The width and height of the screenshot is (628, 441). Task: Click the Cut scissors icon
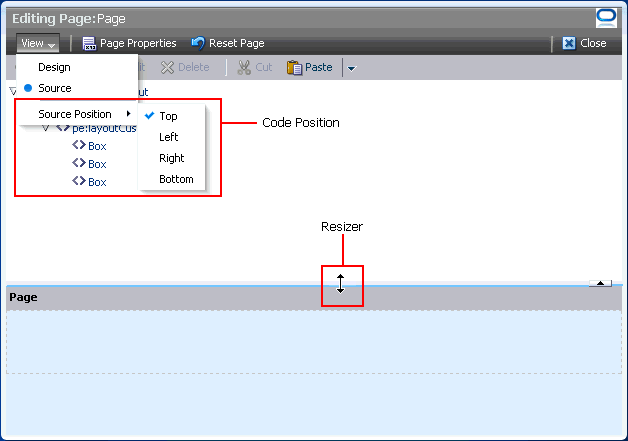(x=244, y=67)
